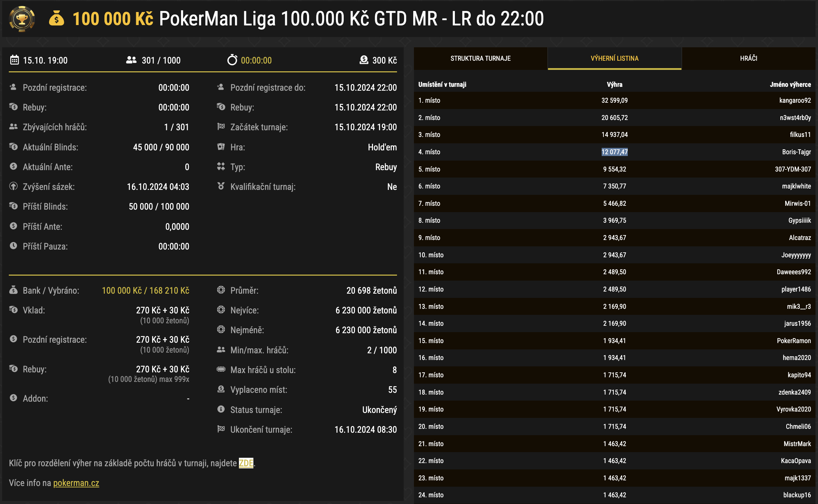Click the medal icon beside Kvalifikační turnaj
818x504 pixels.
tap(221, 186)
